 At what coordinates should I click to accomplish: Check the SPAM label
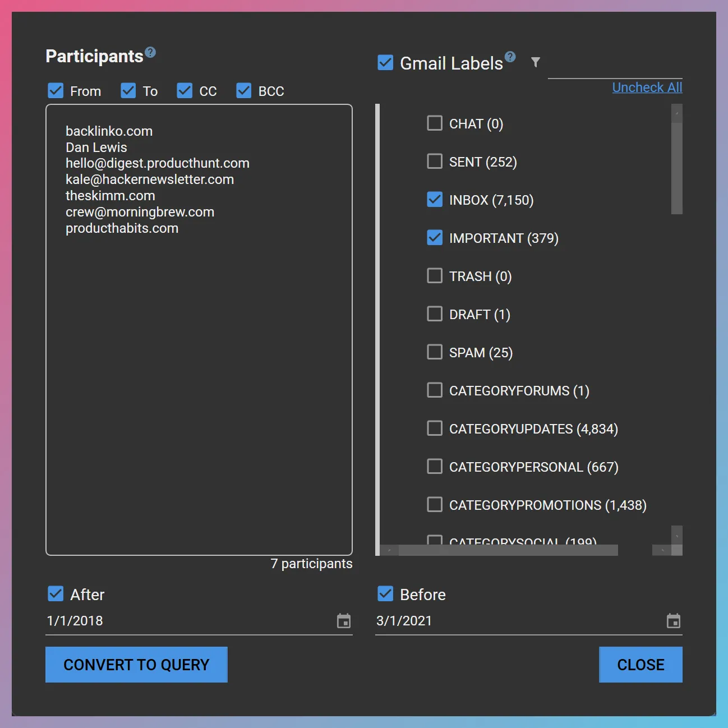coord(435,352)
